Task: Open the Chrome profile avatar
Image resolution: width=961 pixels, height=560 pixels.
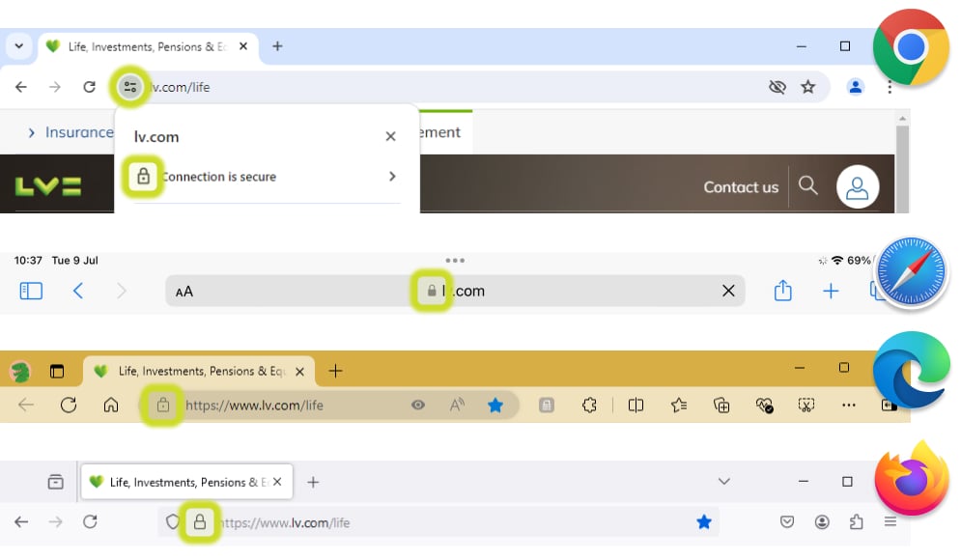Action: [856, 87]
